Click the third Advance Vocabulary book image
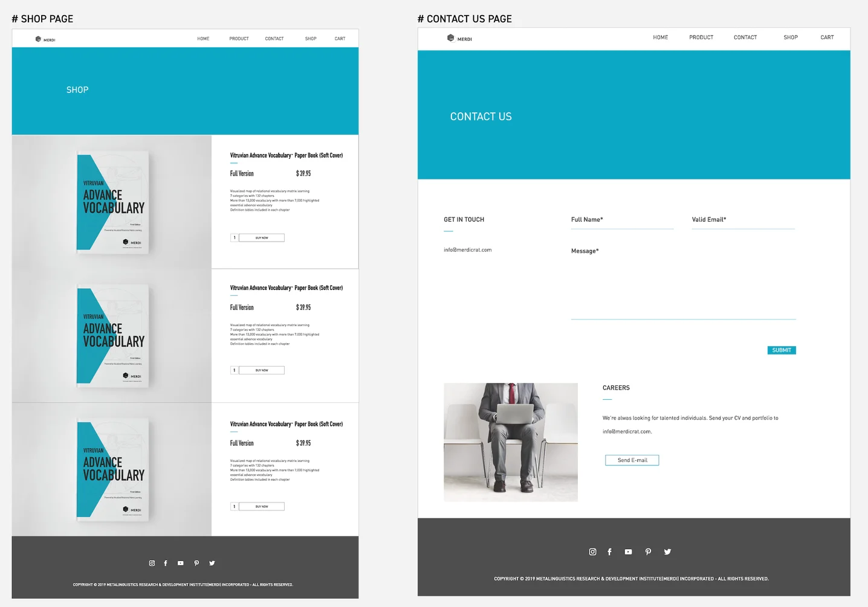 point(112,470)
